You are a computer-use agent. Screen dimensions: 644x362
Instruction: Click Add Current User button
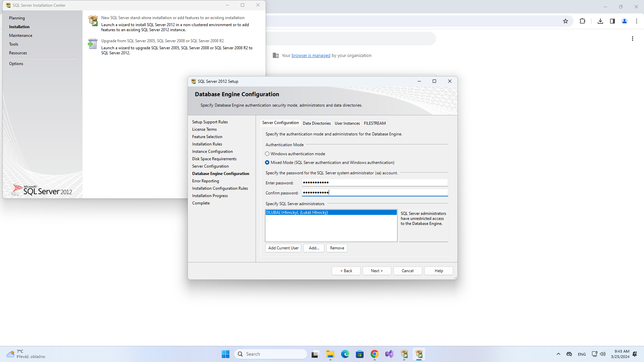click(x=283, y=247)
